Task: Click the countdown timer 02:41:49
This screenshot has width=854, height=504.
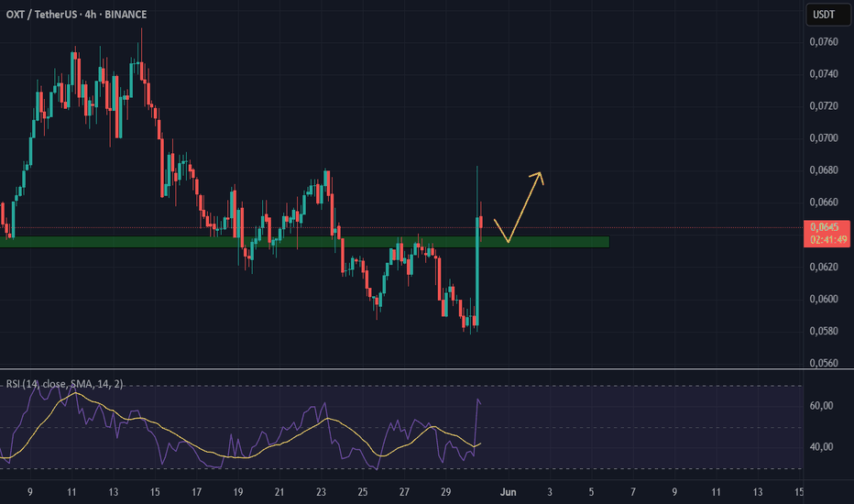Action: click(828, 240)
